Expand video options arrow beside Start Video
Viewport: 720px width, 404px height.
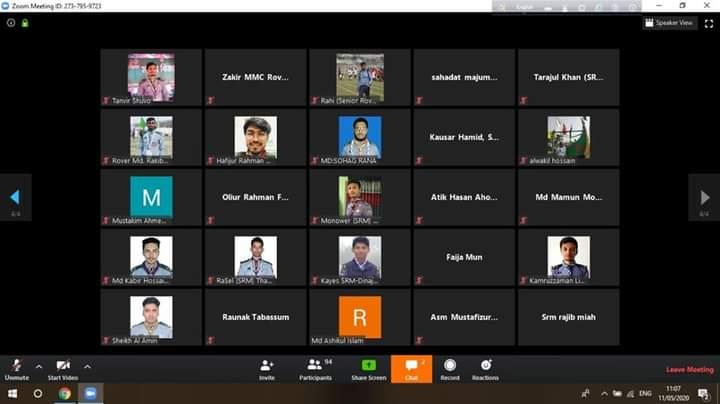87,366
